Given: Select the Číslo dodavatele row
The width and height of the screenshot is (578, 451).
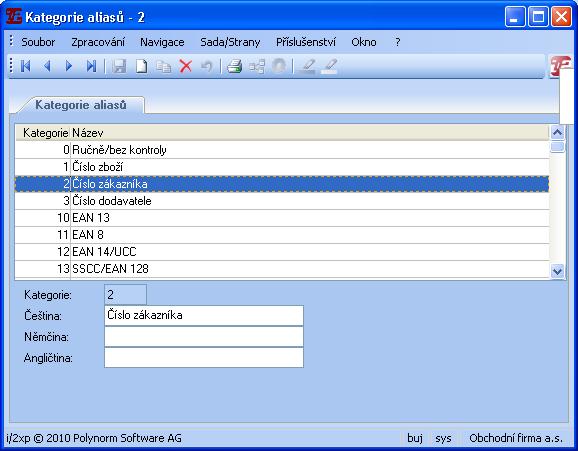Looking at the screenshot, I should click(x=282, y=201).
